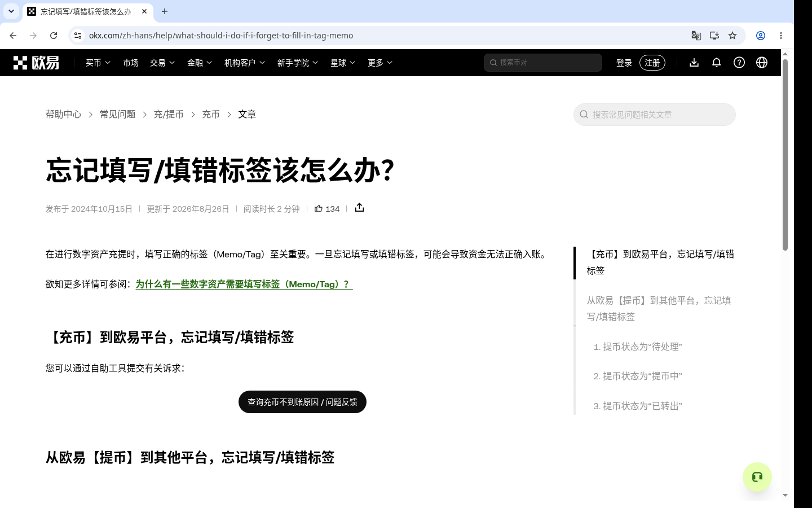Click the help question mark icon
This screenshot has width=812, height=508.
pos(739,63)
